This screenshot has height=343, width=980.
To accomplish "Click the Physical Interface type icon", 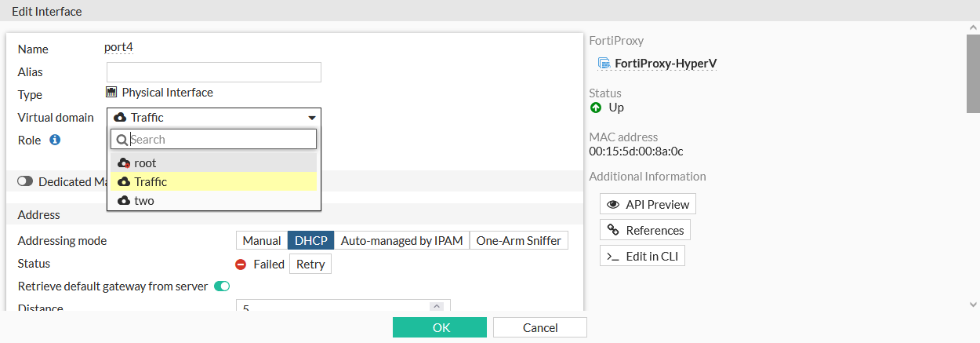I will pyautogui.click(x=111, y=92).
